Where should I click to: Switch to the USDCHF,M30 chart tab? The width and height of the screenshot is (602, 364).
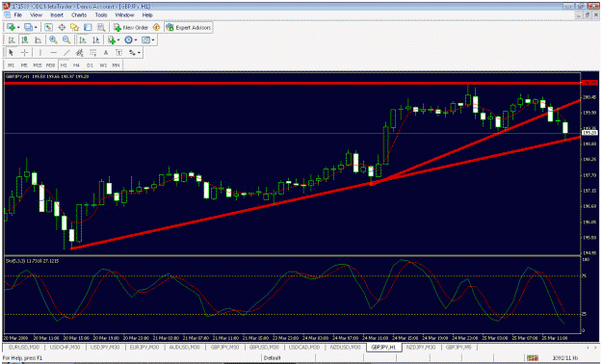pyautogui.click(x=65, y=347)
